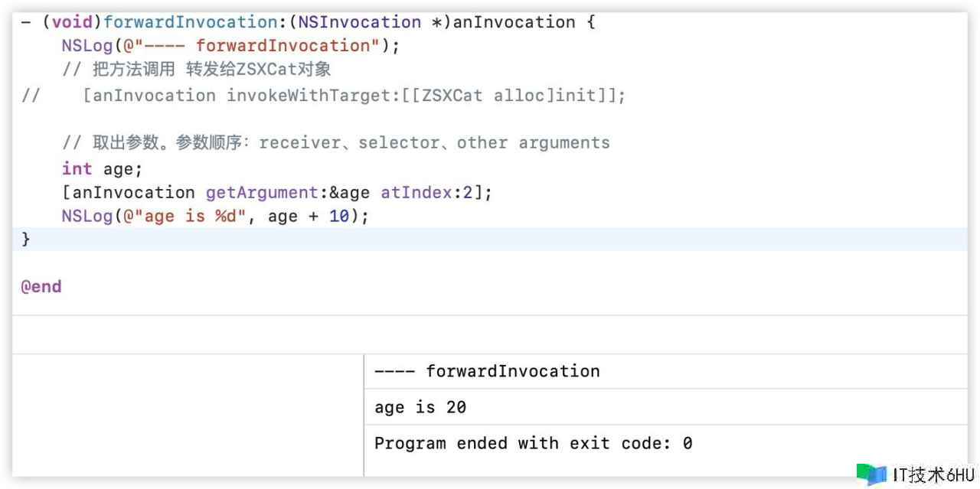
Task: Click the empty variables pane left of console
Action: (x=188, y=415)
